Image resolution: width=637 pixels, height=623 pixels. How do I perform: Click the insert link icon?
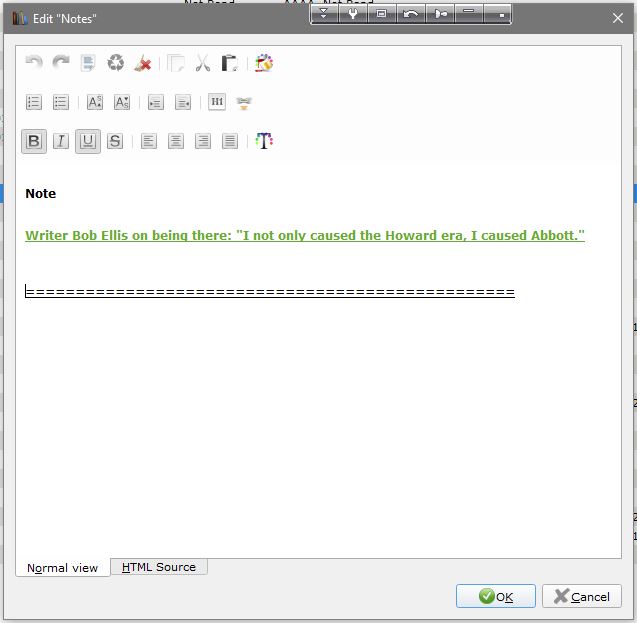click(244, 103)
